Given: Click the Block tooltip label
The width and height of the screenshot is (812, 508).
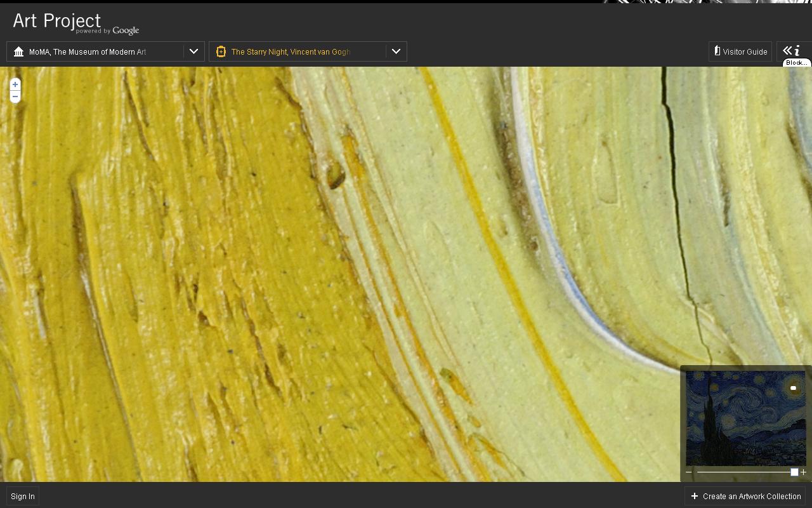Looking at the screenshot, I should [x=797, y=63].
